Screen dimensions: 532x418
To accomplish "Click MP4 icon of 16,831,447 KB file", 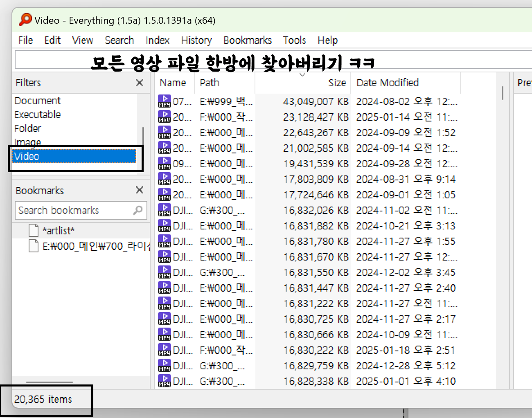I will 165,288.
